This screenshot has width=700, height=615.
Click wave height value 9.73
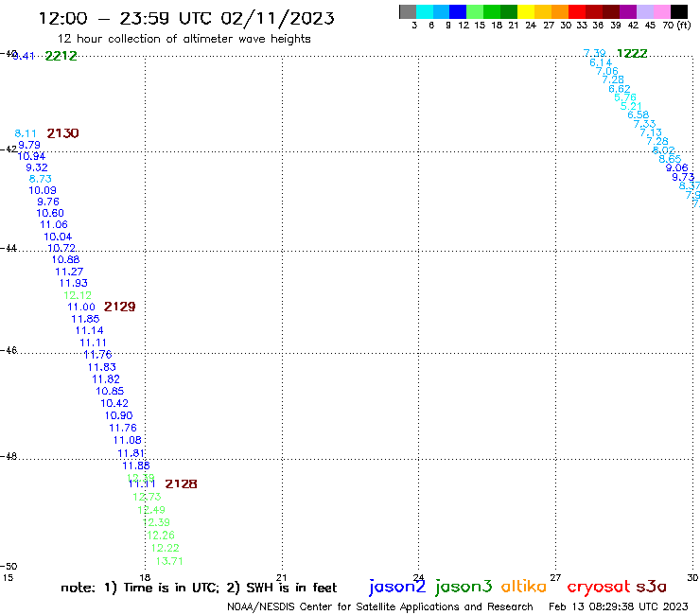coord(684,177)
